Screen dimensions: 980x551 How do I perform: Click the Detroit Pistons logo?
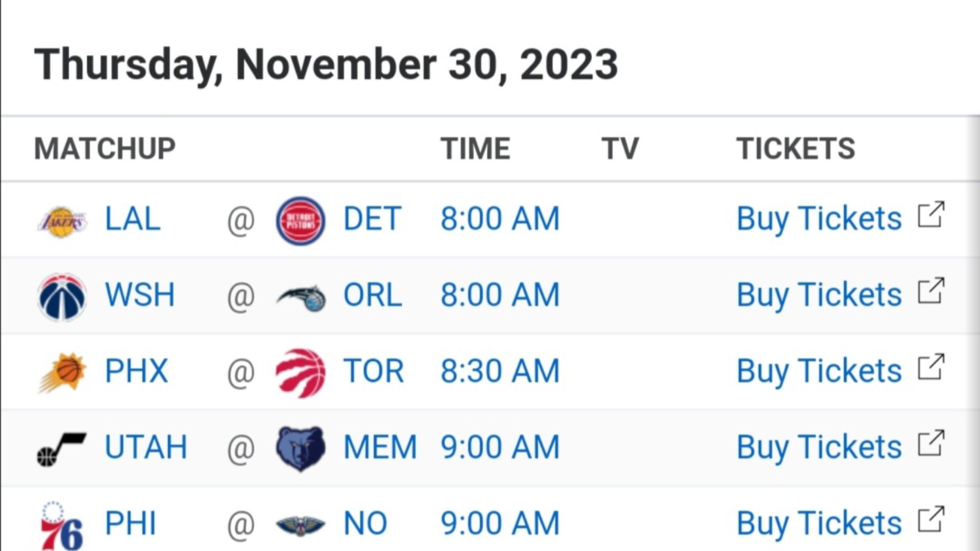point(301,221)
